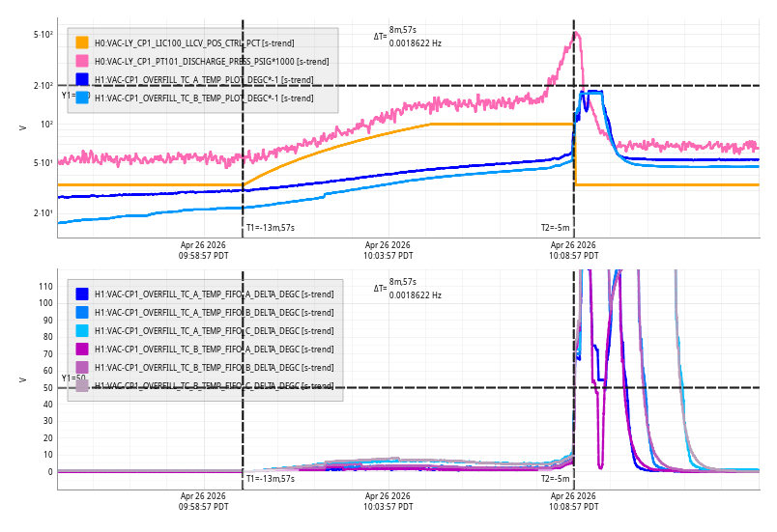777x532 pixels.
Task: Click the V unit label of the top plot
Action: [x=22, y=127]
